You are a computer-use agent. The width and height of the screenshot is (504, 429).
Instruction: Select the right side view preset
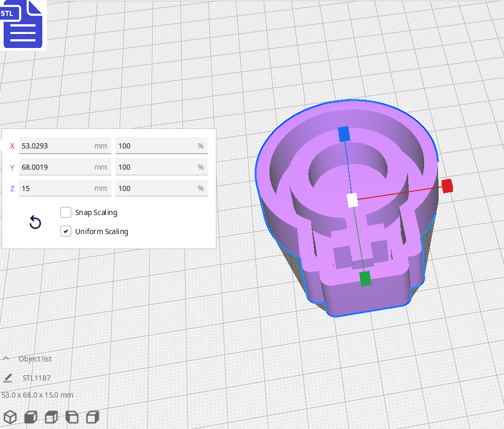pos(92,417)
